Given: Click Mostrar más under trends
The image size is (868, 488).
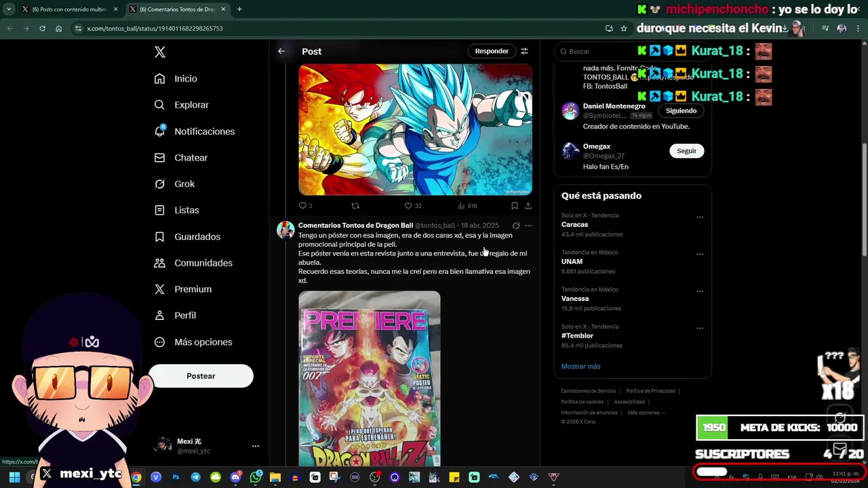Looking at the screenshot, I should pos(580,366).
